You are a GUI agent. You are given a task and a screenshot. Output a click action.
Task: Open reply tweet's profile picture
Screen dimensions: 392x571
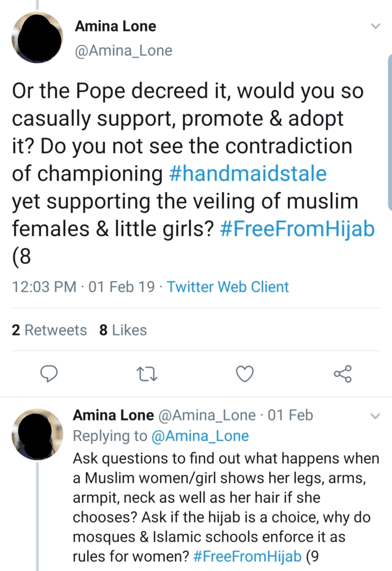tap(38, 434)
